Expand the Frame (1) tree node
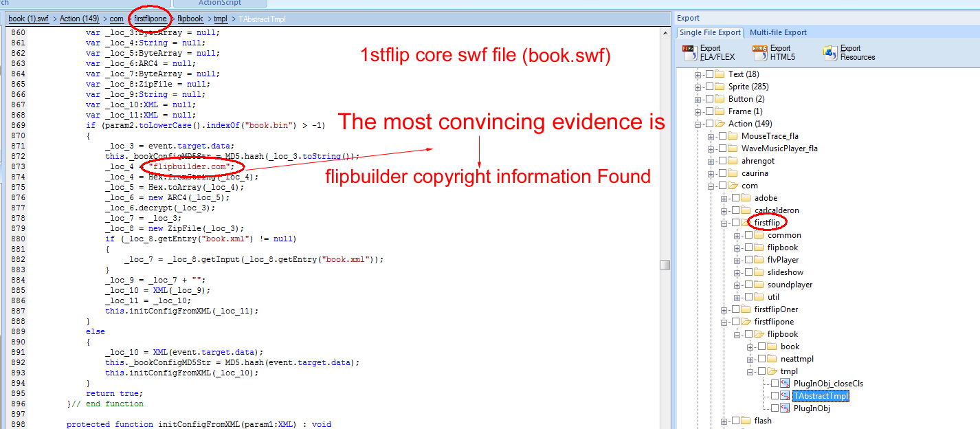Viewport: 980px width, 429px height. pos(698,111)
